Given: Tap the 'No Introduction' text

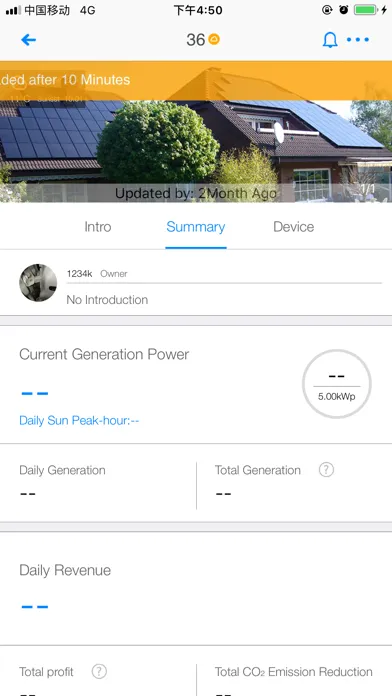Looking at the screenshot, I should tap(107, 300).
